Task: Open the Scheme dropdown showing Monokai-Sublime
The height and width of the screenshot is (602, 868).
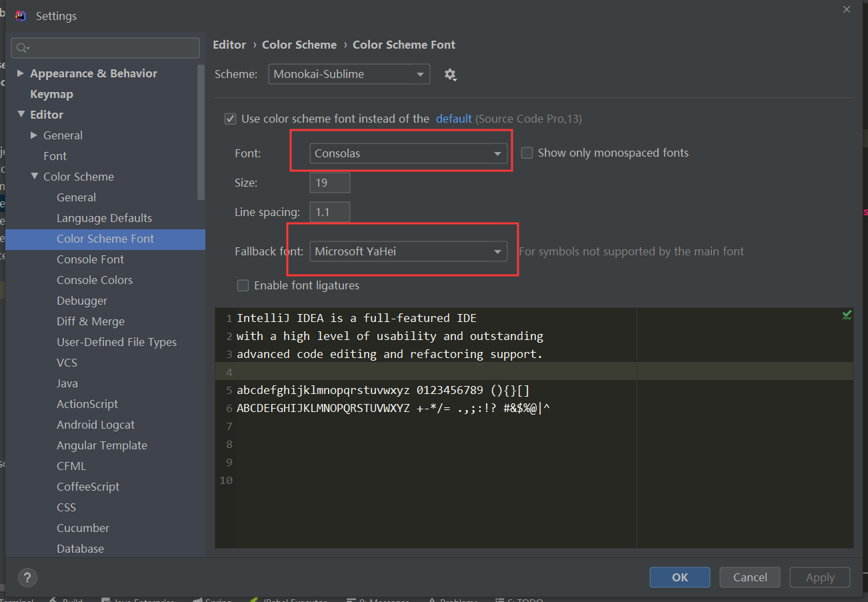Action: [x=349, y=74]
